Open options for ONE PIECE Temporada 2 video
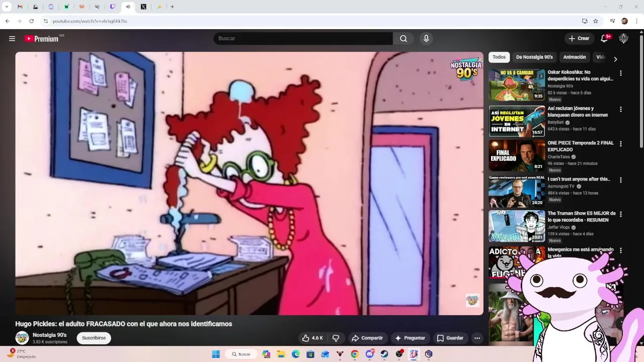 click(620, 144)
